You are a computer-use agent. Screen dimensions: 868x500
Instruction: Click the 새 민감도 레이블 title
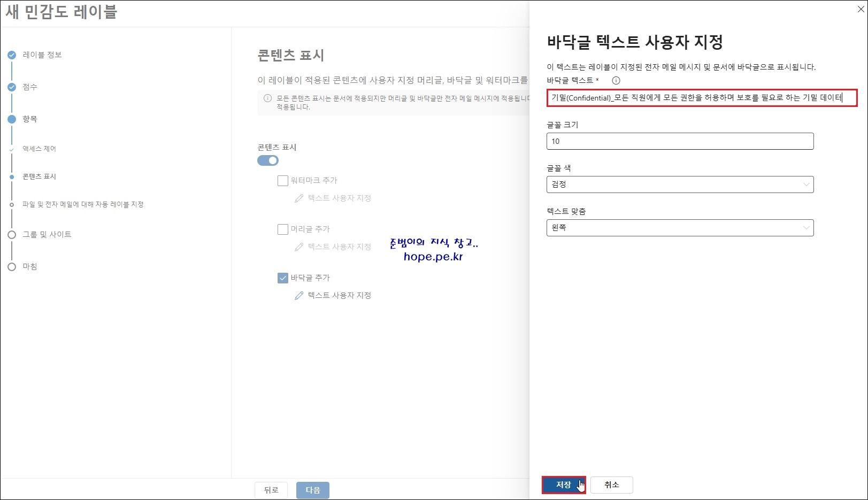(62, 12)
